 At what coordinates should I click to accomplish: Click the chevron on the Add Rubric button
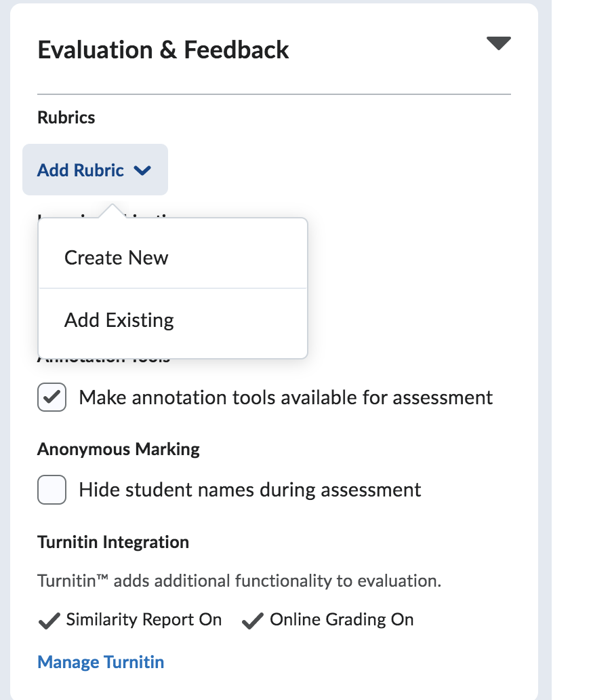pos(142,170)
